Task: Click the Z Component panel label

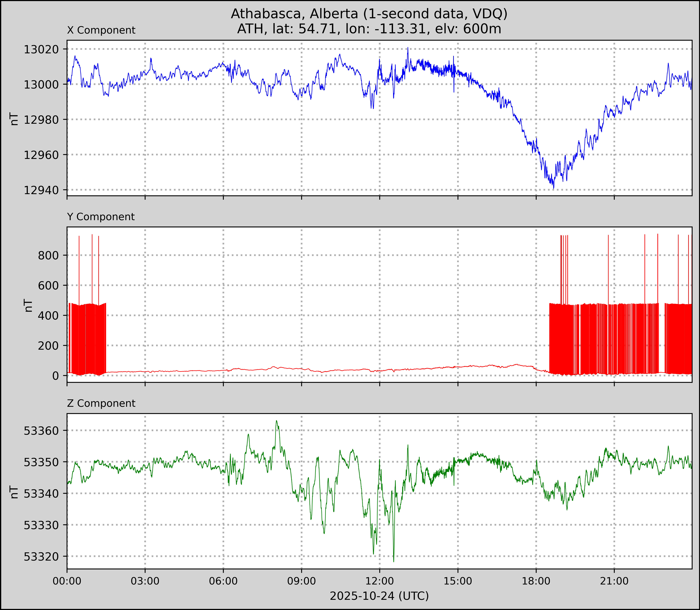Action: [101, 403]
